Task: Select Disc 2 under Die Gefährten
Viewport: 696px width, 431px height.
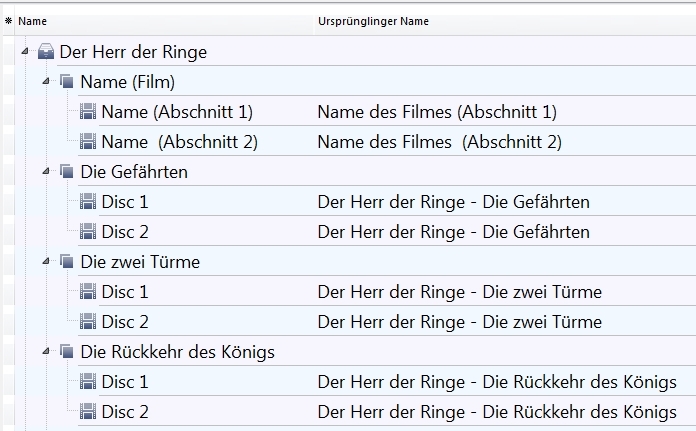Action: pyautogui.click(x=125, y=232)
